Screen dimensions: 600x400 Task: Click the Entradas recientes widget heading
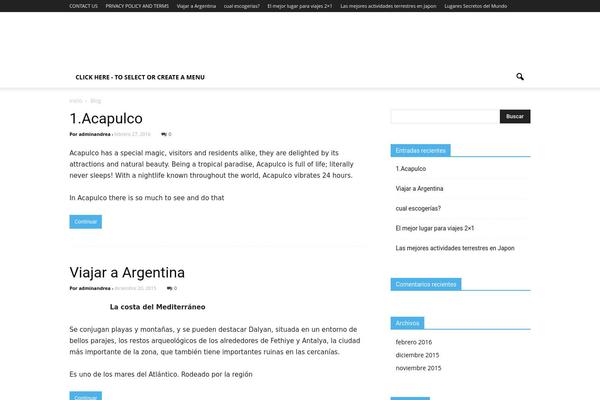[421, 151]
